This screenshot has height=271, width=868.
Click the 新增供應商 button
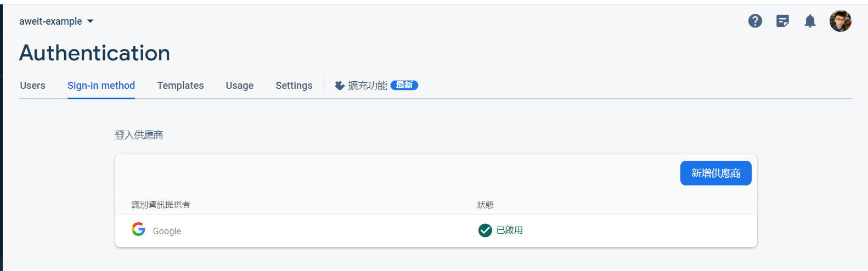click(x=715, y=173)
